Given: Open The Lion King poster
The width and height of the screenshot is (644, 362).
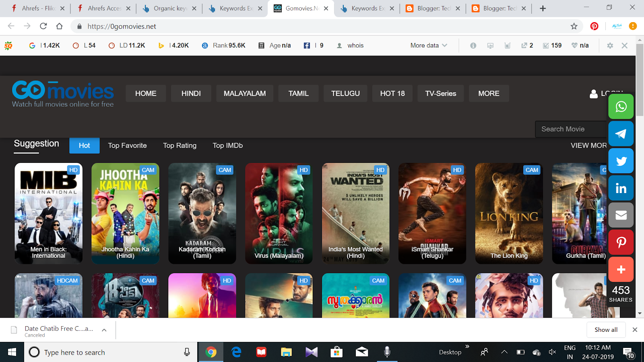Looking at the screenshot, I should tap(509, 214).
